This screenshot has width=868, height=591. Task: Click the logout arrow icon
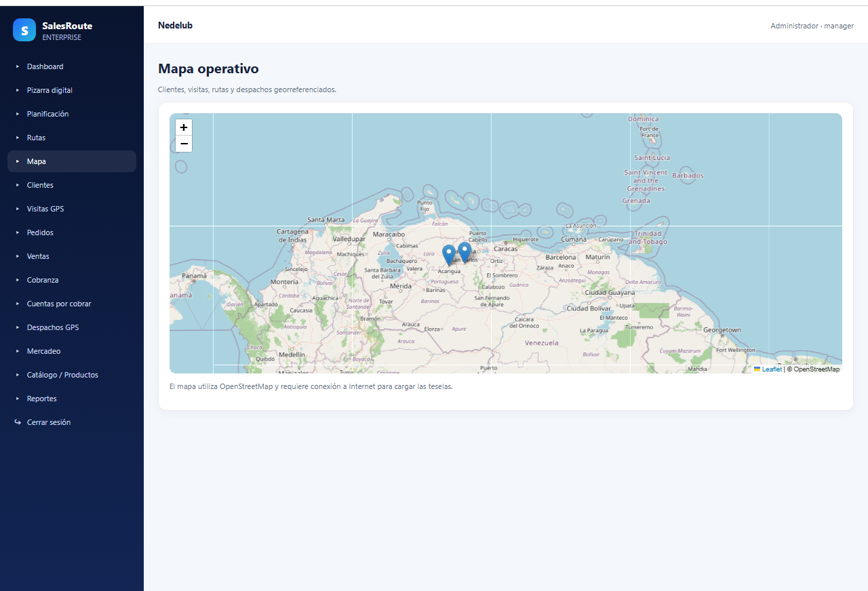point(18,422)
